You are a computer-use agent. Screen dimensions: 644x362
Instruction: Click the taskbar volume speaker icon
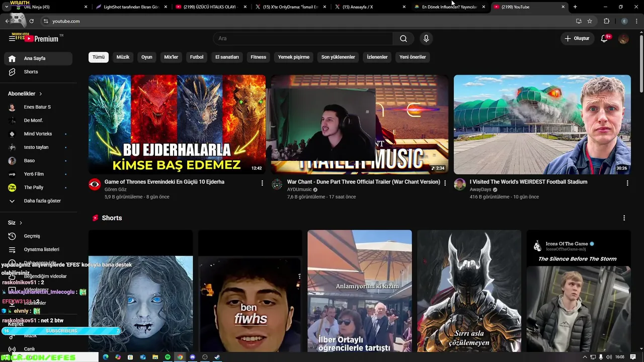coord(609,357)
